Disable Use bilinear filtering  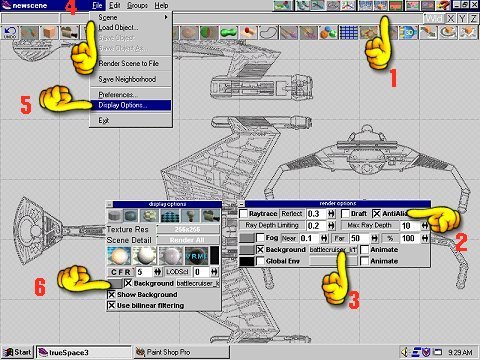(x=112, y=306)
